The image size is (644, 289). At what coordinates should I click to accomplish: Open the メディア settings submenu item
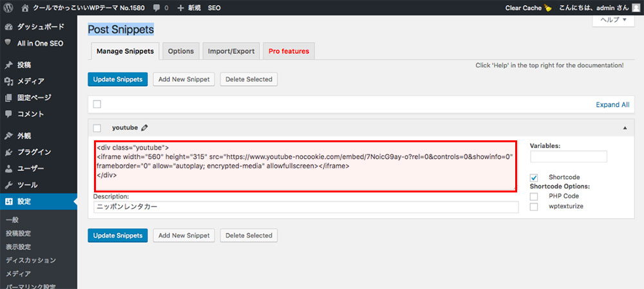(19, 274)
